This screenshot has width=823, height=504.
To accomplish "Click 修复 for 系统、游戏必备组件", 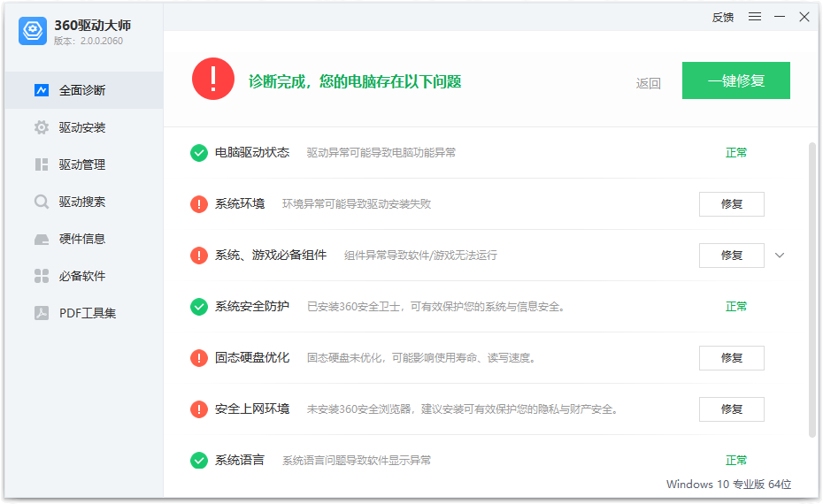I will pyautogui.click(x=731, y=256).
